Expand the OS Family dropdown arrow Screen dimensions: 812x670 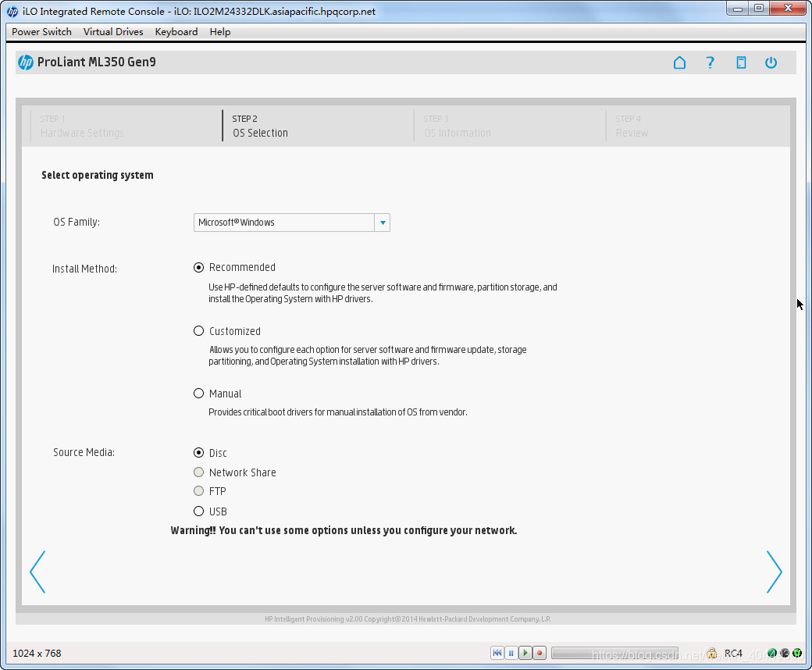(383, 223)
